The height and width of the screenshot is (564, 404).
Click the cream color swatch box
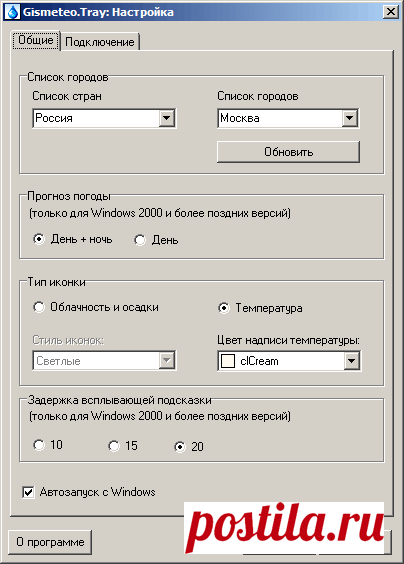(x=228, y=361)
